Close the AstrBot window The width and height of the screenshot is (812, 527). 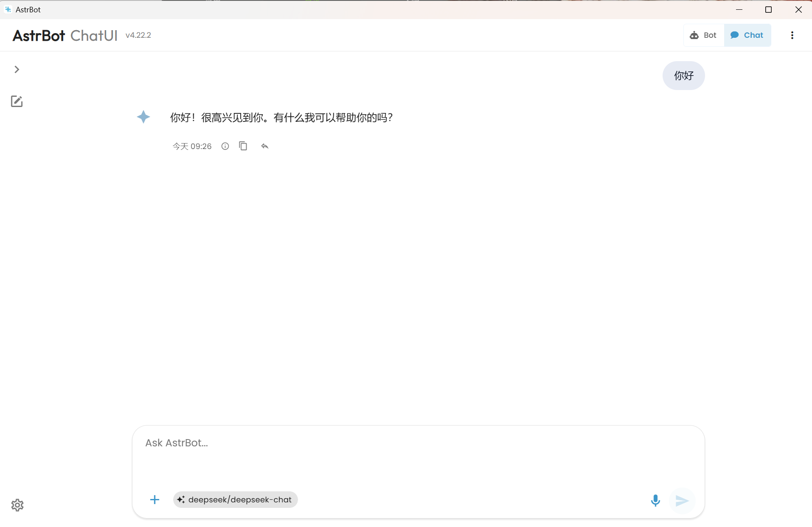click(x=798, y=9)
